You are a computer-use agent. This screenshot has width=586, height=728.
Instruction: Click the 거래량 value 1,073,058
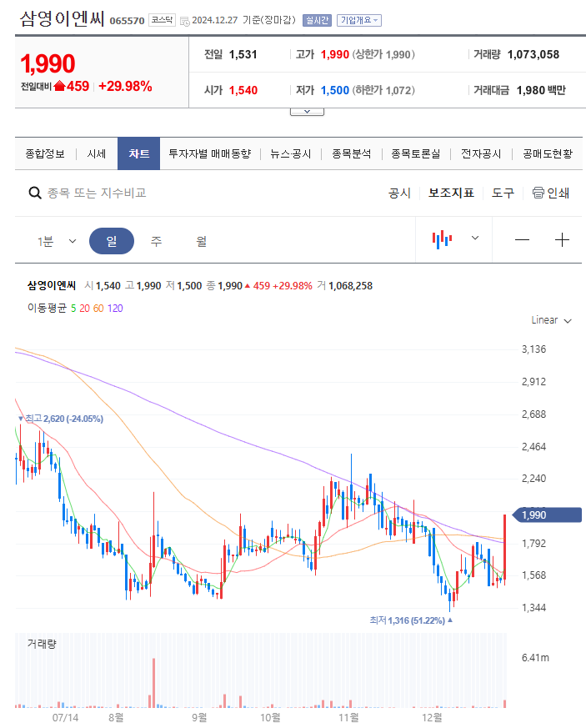click(533, 54)
